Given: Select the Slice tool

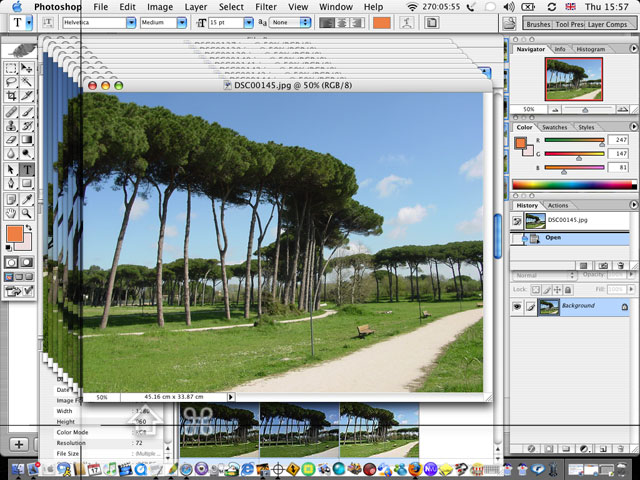Looking at the screenshot, I should [x=27, y=96].
